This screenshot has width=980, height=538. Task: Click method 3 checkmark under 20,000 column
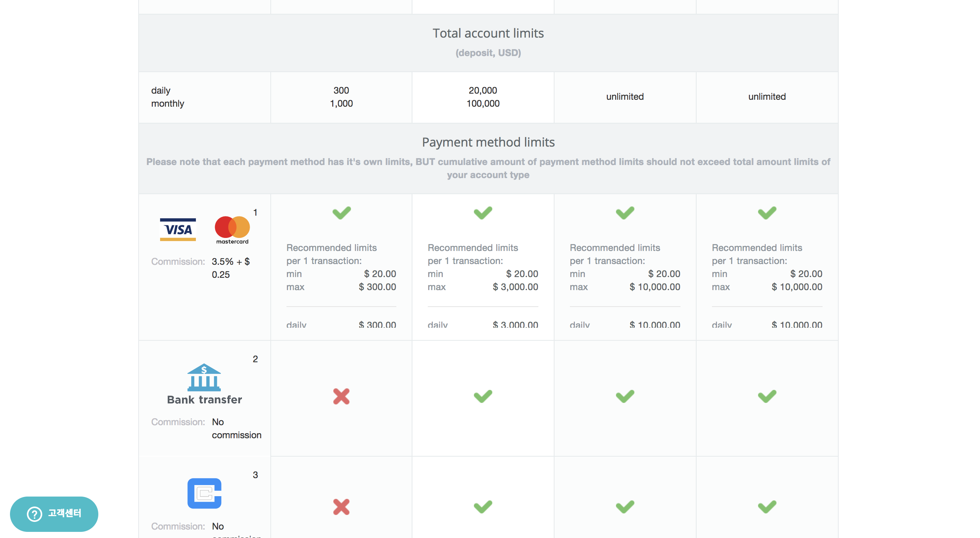[x=483, y=507]
